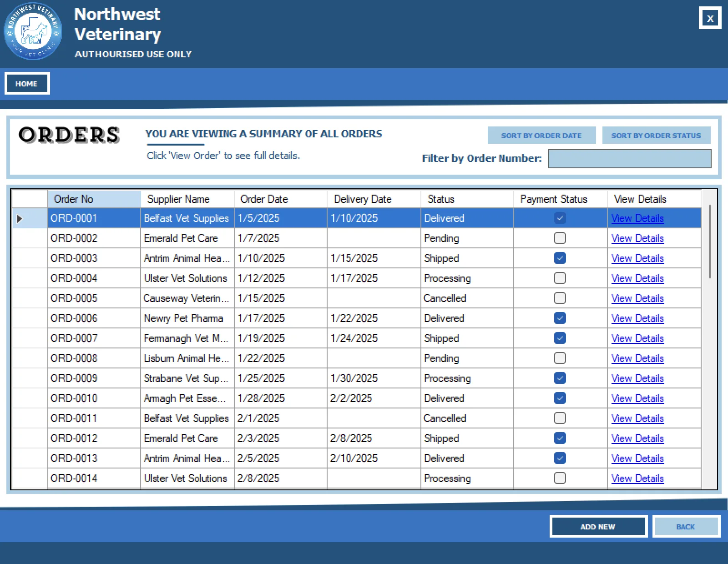This screenshot has height=564, width=728.
Task: Check payment box for ORD-0008
Action: [560, 358]
